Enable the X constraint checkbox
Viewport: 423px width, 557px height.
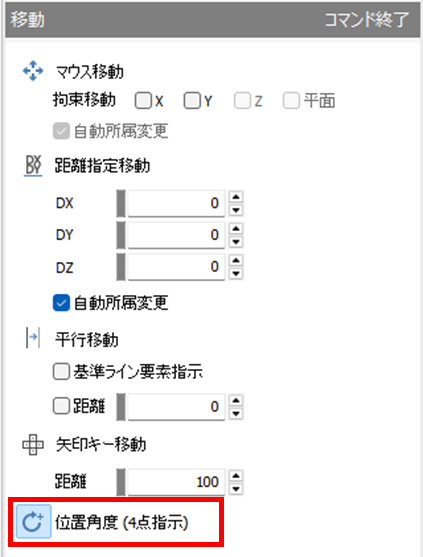[x=143, y=101]
